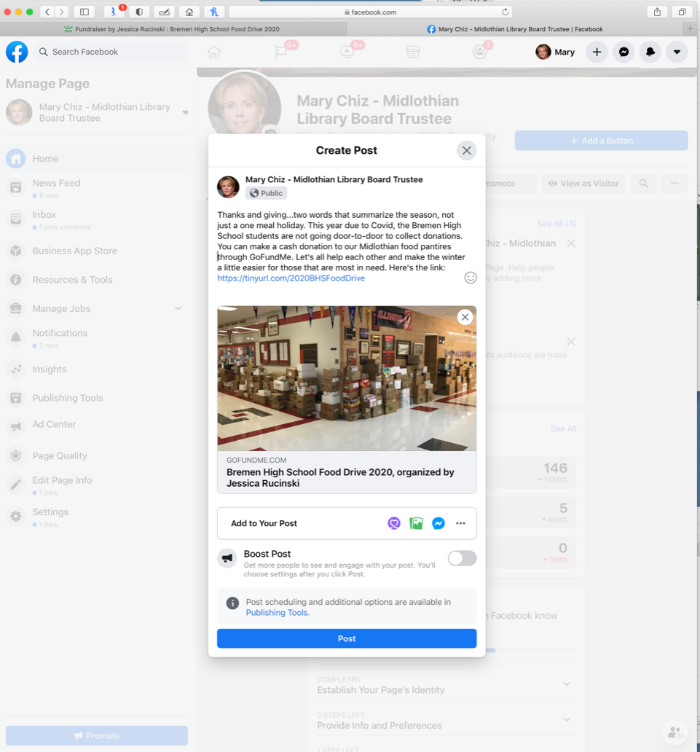Screen dimensions: 700x752
Task: Switch to Mary Chiz Facebook Safari tab
Action: 515,29
